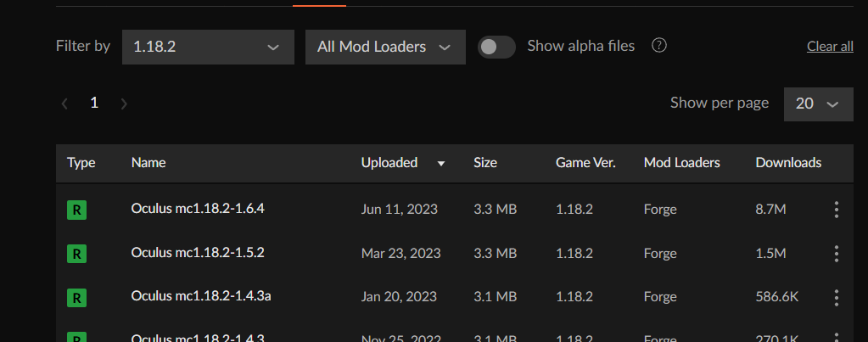The height and width of the screenshot is (342, 868).
Task: Go to the previous page arrow
Action: click(x=64, y=104)
